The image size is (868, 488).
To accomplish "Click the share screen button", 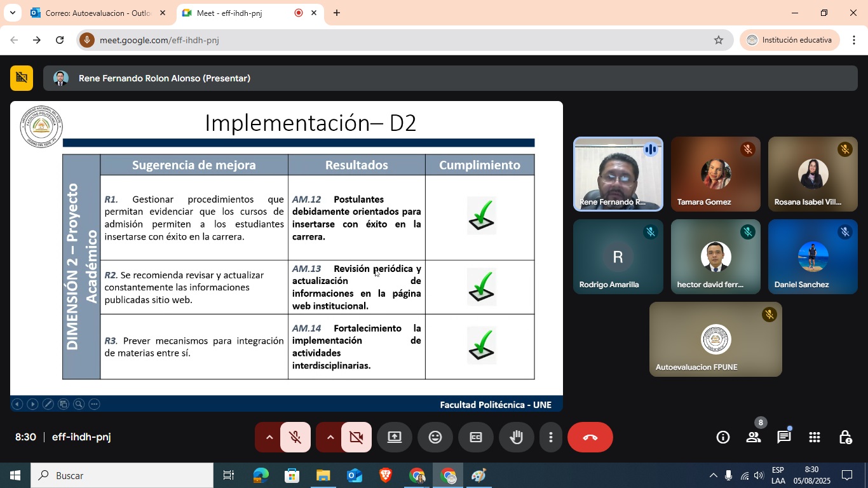I will pos(394,437).
